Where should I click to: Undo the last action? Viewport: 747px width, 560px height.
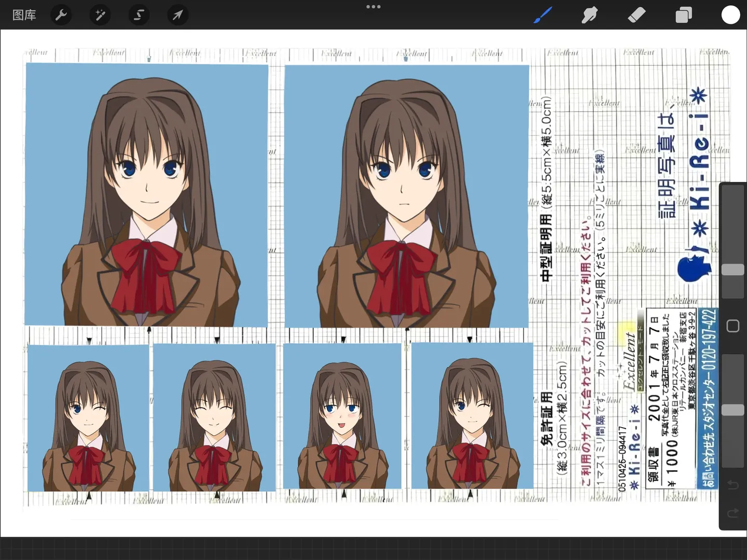tap(733, 485)
